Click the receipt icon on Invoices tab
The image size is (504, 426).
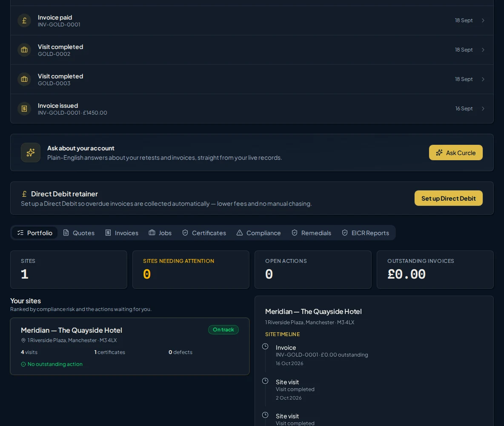click(x=108, y=233)
